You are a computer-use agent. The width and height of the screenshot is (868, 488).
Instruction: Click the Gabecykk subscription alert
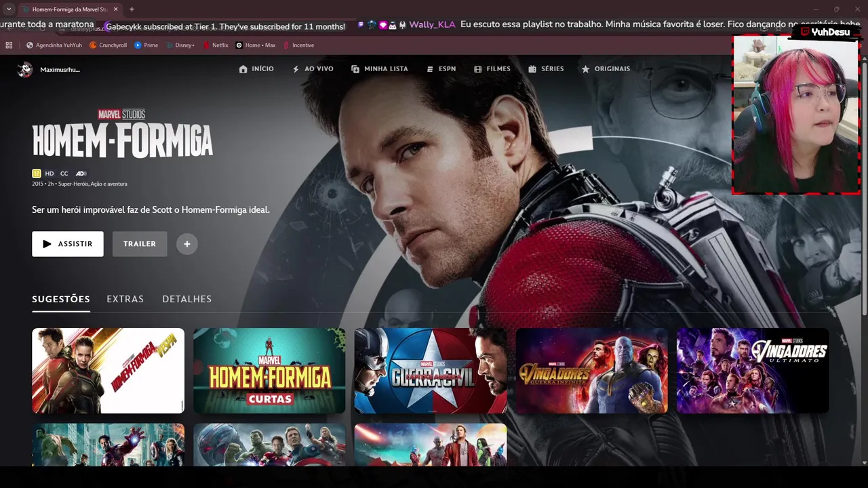point(225,26)
